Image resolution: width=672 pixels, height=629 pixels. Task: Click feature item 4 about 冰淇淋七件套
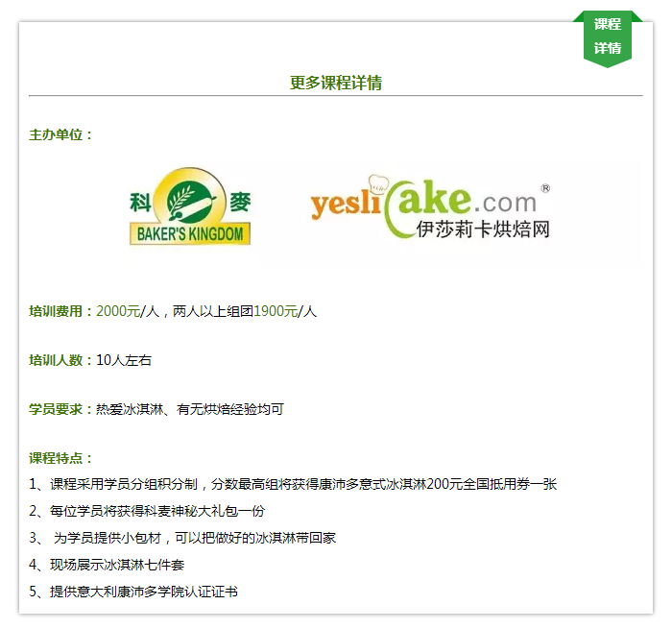tap(107, 565)
